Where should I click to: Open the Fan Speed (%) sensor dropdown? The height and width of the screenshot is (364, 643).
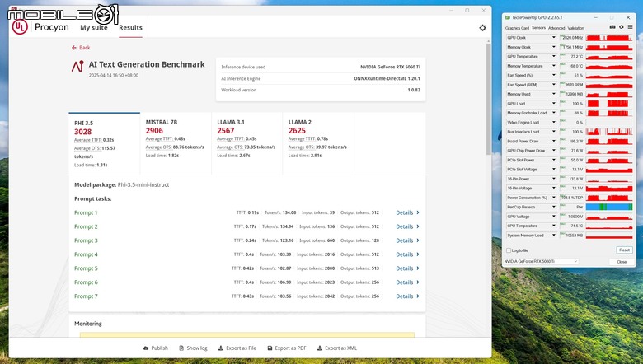tap(554, 75)
